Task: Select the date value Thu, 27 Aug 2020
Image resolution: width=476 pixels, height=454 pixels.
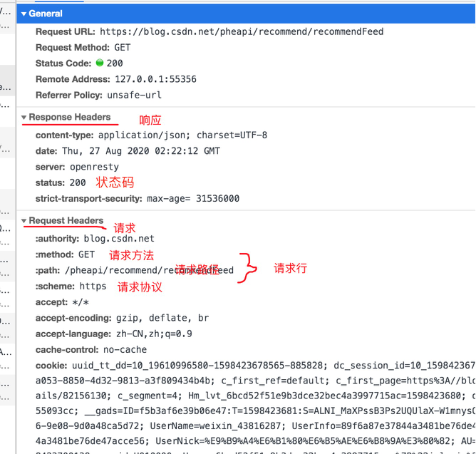Action: coord(141,151)
